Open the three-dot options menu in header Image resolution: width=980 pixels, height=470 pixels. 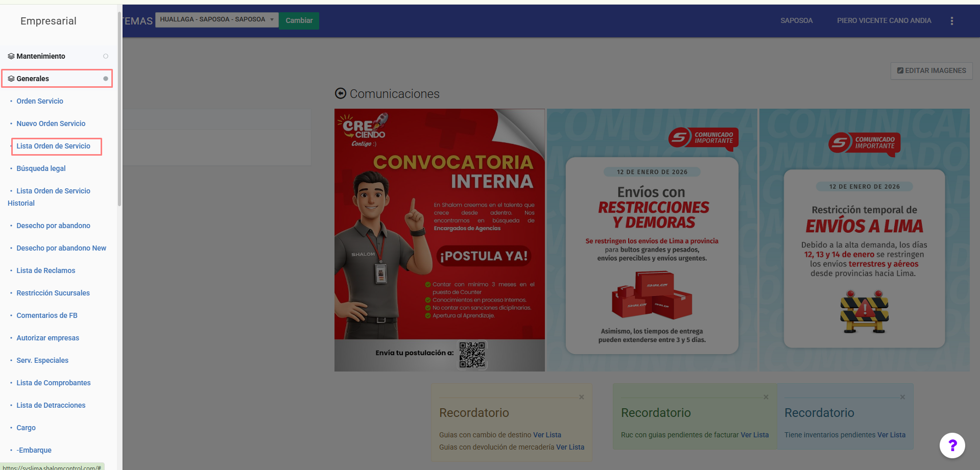[x=951, y=21]
